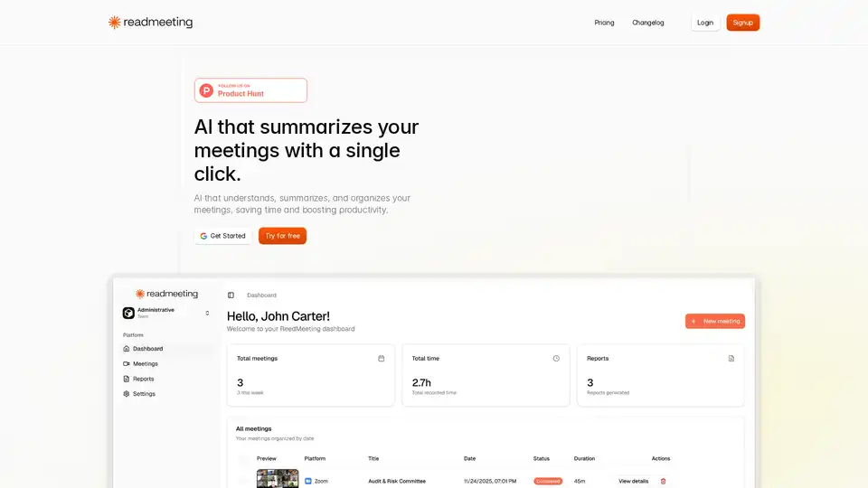
Task: Delete the Audit & Risk Committee meeting
Action: 663,481
